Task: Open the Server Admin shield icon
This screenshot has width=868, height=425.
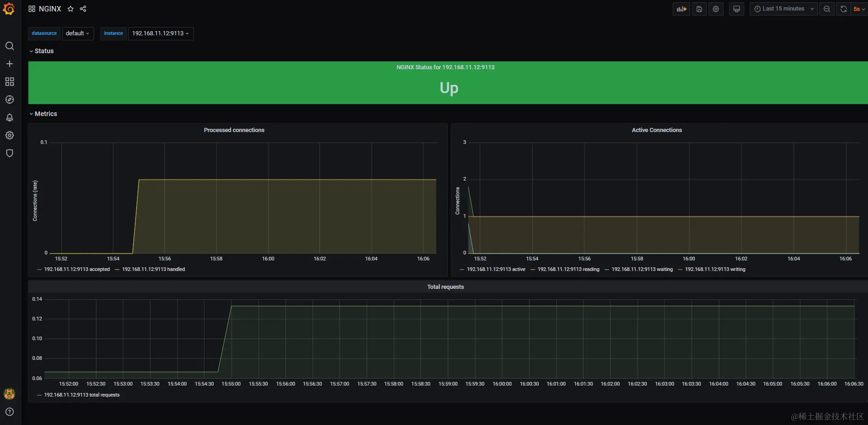Action: click(9, 153)
